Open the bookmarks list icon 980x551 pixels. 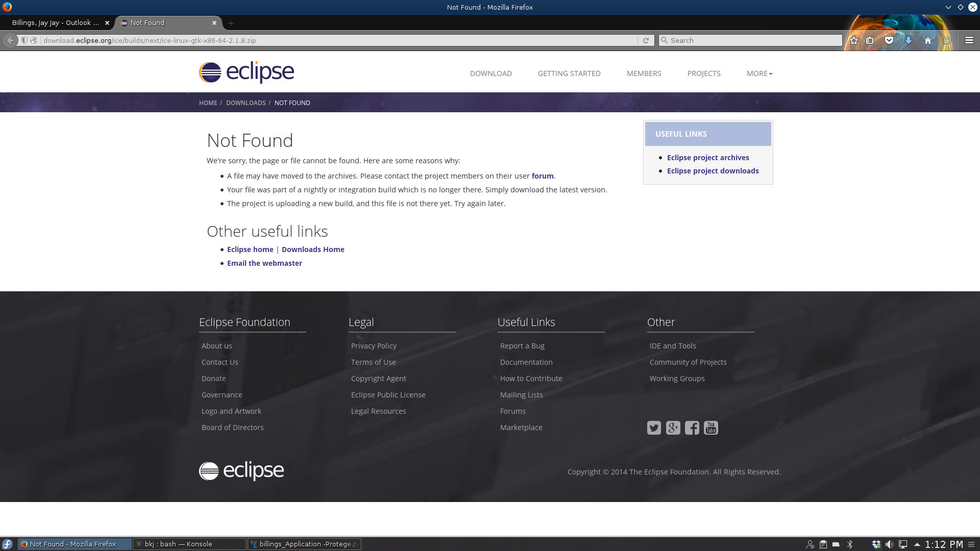click(x=870, y=40)
